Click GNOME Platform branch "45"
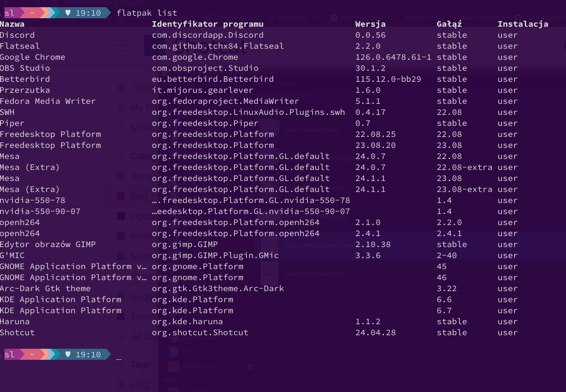This screenshot has height=392, width=566. click(x=442, y=267)
